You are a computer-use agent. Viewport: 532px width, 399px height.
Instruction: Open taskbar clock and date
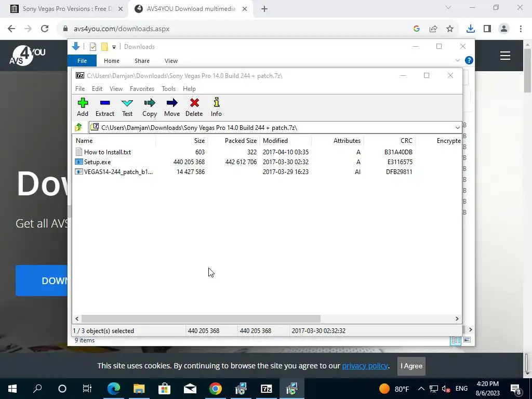(x=488, y=389)
